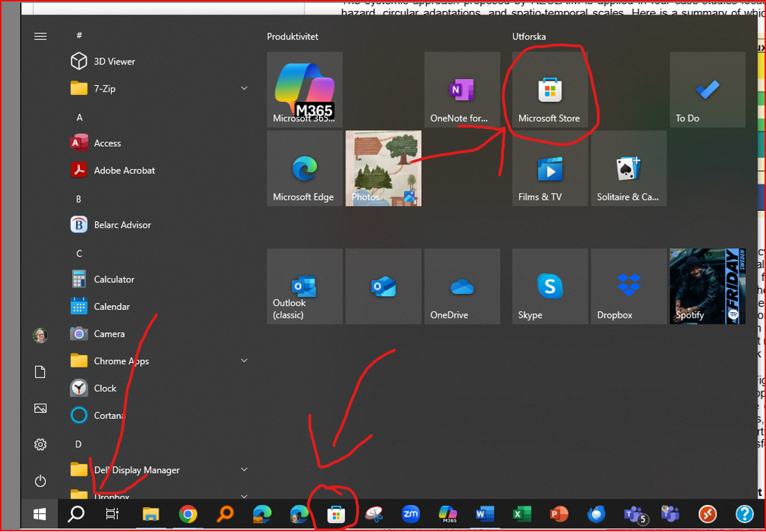The width and height of the screenshot is (766, 532).
Task: Open the orange magnifier search app
Action: click(x=225, y=514)
